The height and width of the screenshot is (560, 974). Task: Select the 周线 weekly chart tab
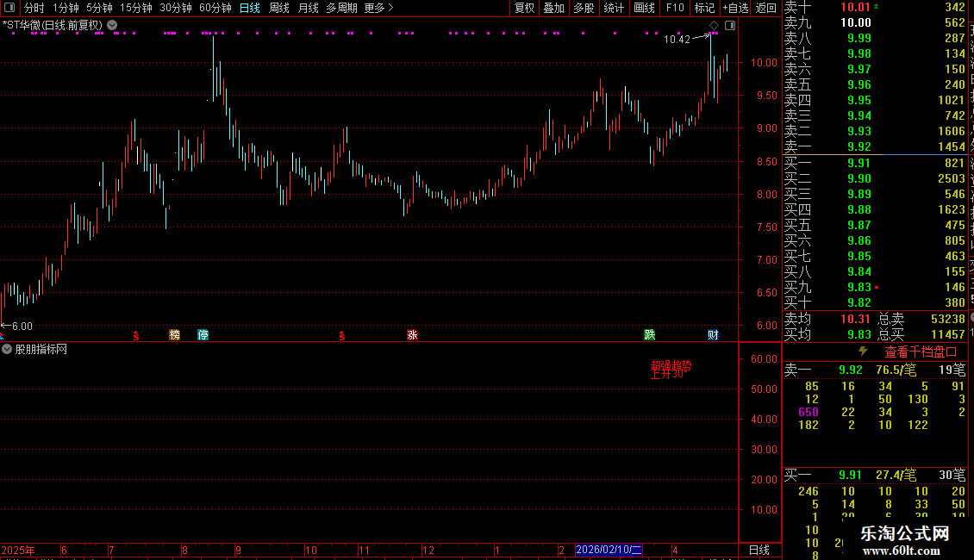(279, 8)
